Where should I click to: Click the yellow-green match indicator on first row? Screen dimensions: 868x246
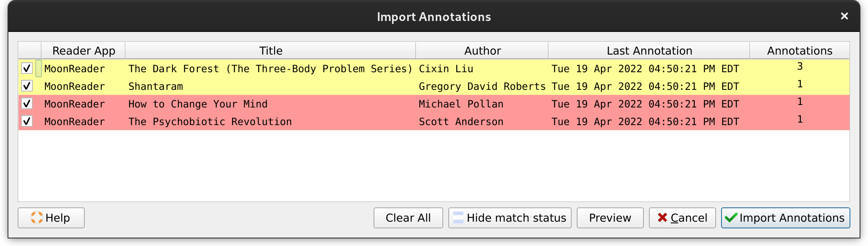coord(39,68)
